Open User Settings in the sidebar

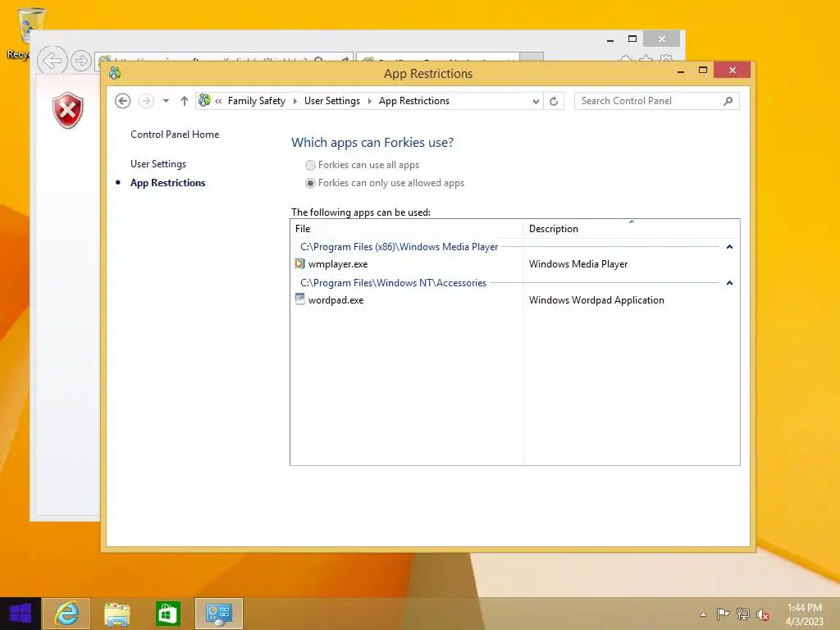point(158,164)
